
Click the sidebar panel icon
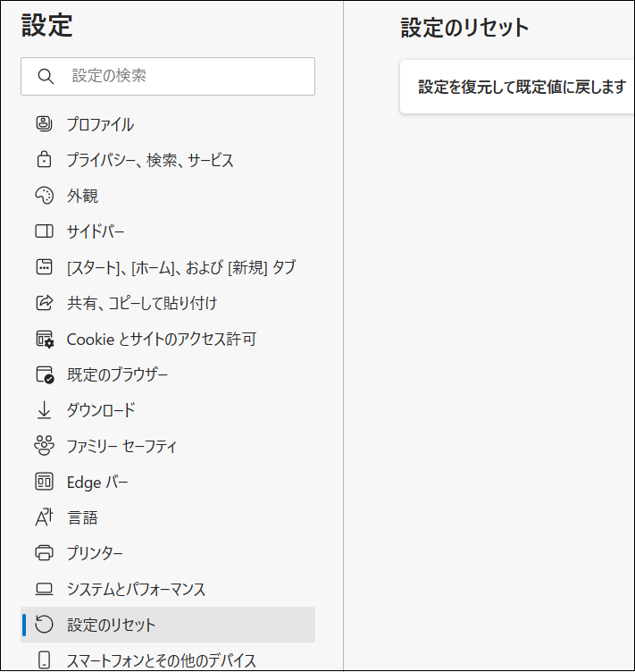[x=44, y=231]
